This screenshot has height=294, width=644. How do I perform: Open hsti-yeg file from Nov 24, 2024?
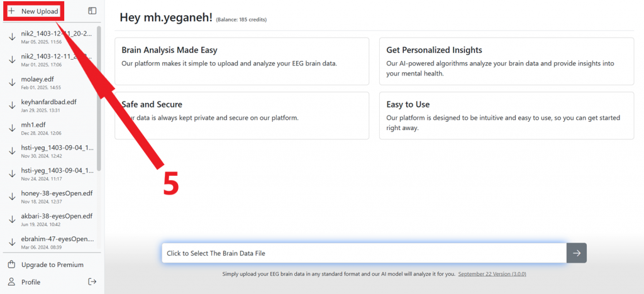[x=57, y=173]
